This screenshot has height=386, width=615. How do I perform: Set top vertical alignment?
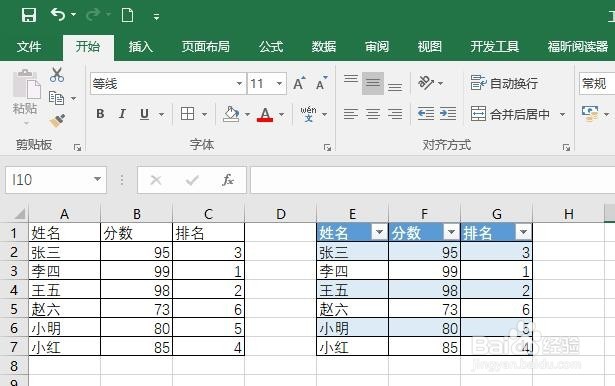pos(351,79)
